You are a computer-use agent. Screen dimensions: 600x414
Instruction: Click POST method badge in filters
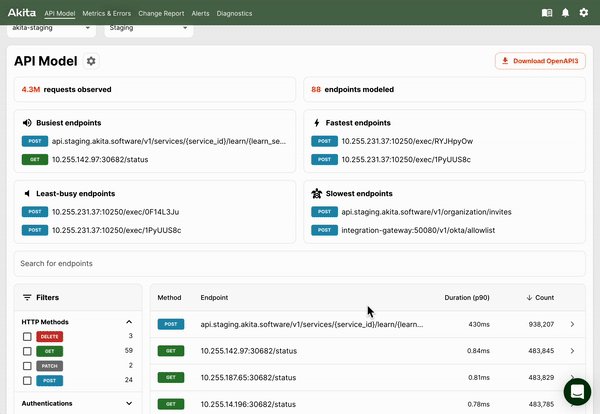pos(50,381)
